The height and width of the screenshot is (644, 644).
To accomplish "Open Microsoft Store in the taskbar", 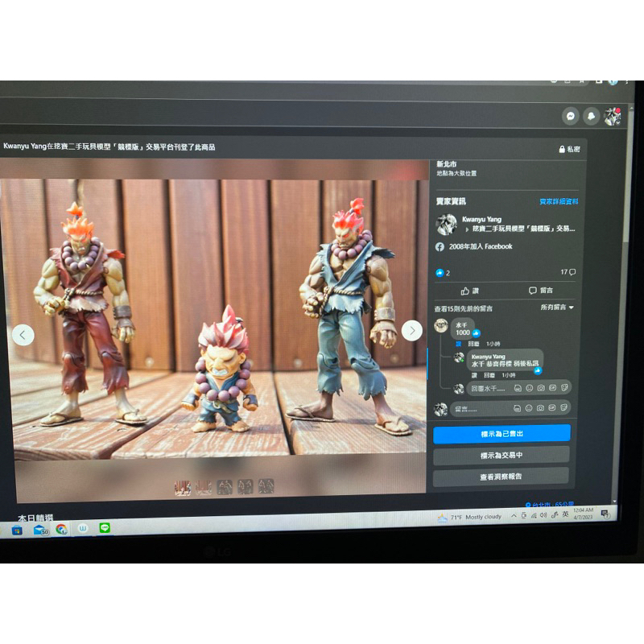I will tap(17, 530).
